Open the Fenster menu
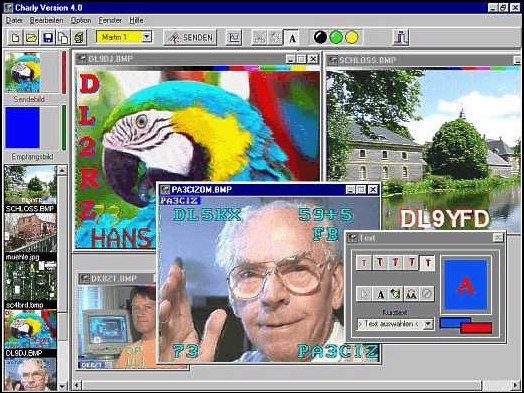Viewport: 524px width, 393px height. [x=110, y=20]
